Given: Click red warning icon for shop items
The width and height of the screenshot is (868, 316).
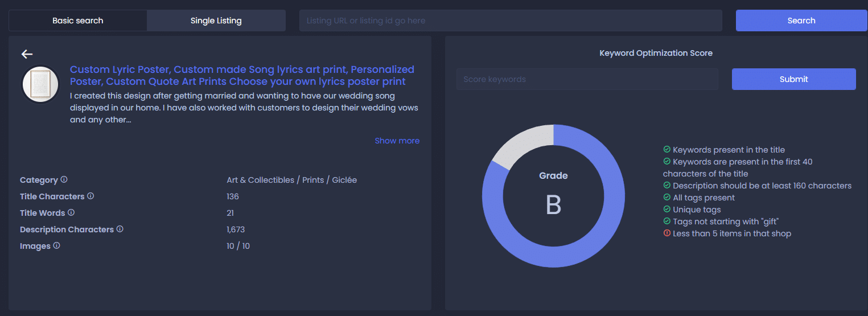Looking at the screenshot, I should click(x=667, y=233).
